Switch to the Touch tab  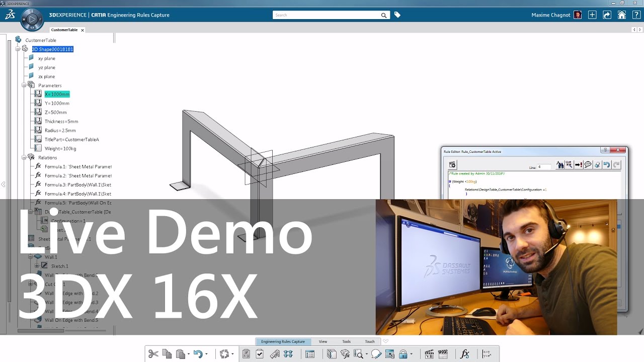[x=370, y=341]
